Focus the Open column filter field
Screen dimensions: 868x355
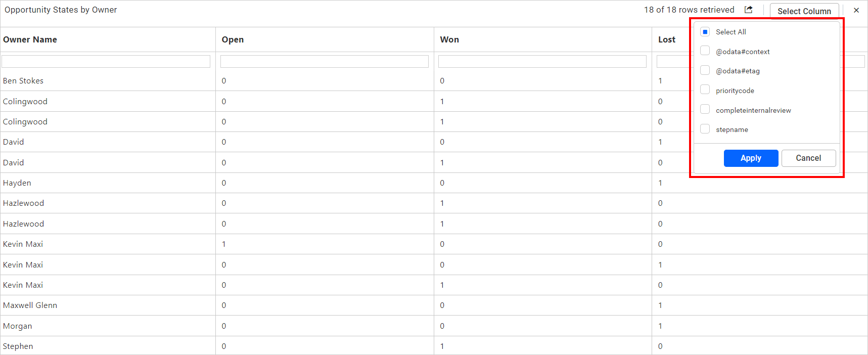(324, 61)
